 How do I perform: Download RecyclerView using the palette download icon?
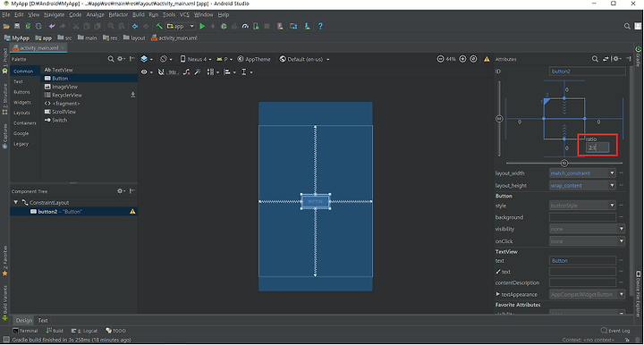[132, 95]
